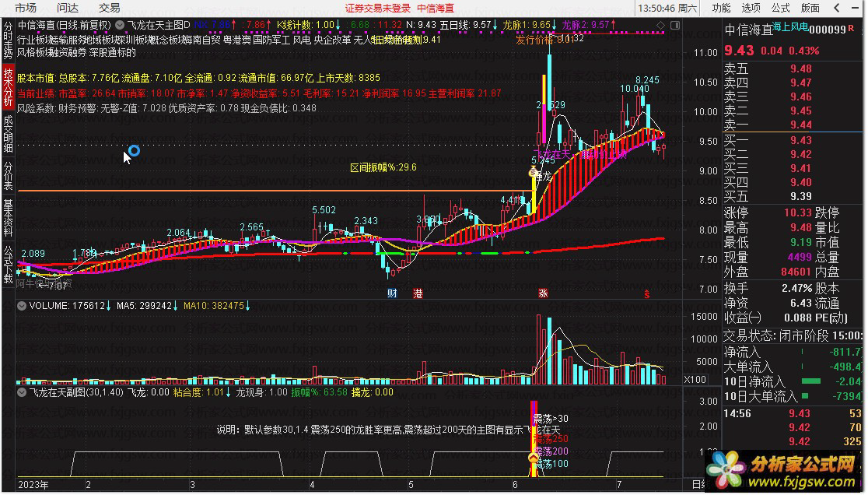Click the 震荡250 signal label
Image resolution: width=868 pixels, height=495 pixels.
click(x=551, y=439)
